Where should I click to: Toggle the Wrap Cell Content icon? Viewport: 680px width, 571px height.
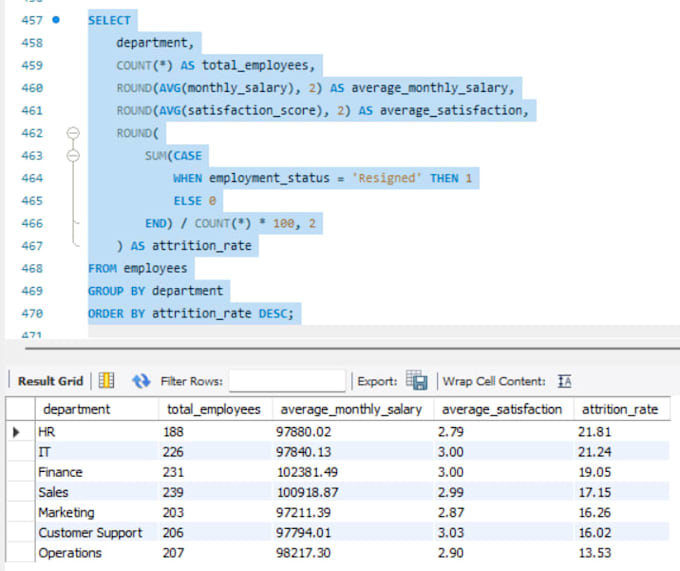(x=565, y=381)
